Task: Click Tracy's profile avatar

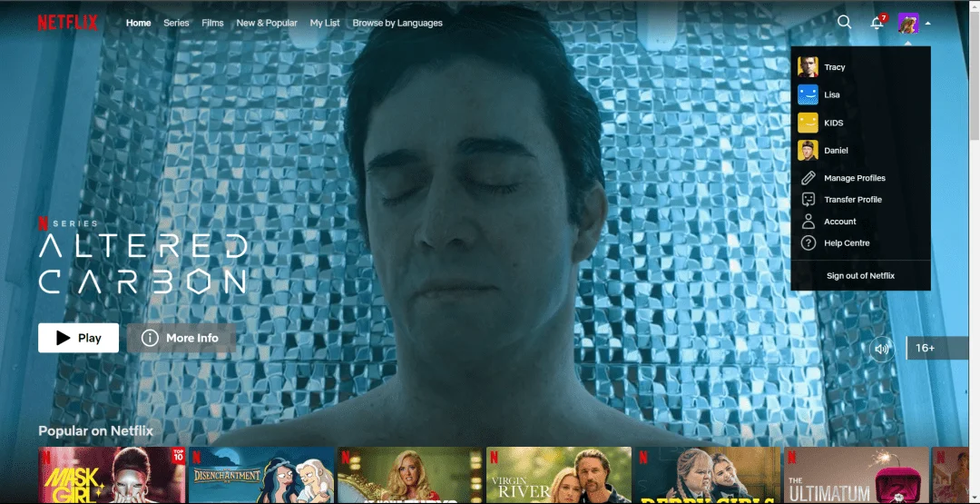Action: point(808,67)
